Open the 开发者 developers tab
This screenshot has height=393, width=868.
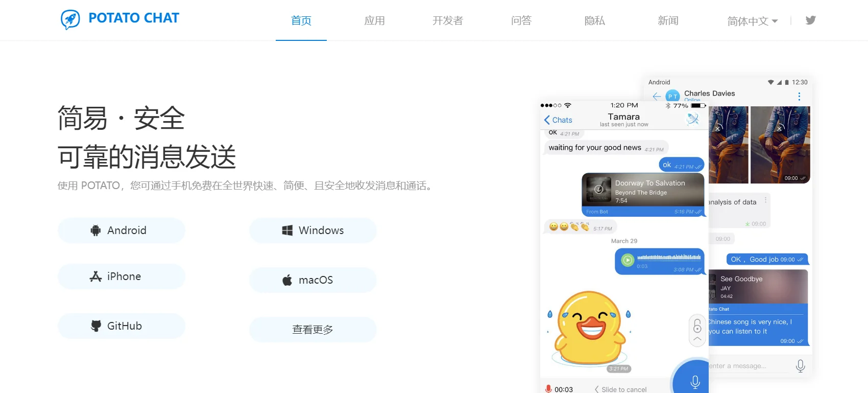click(448, 20)
